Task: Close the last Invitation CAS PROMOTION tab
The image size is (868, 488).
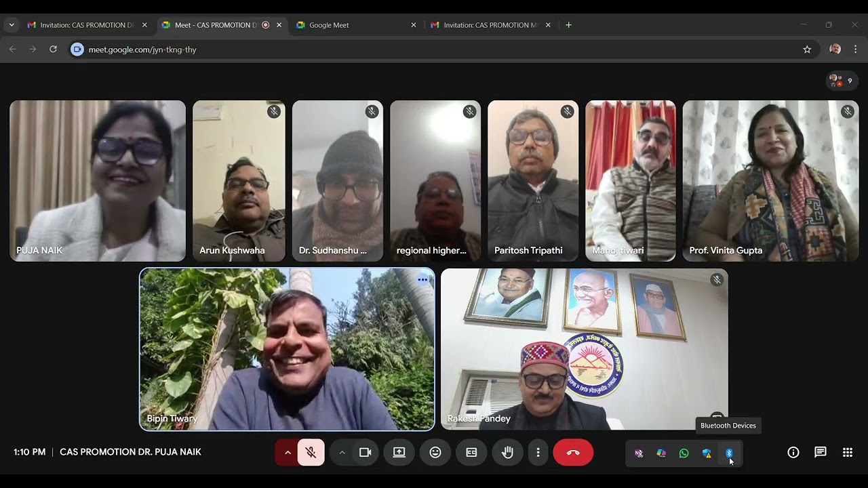Action: pos(548,25)
